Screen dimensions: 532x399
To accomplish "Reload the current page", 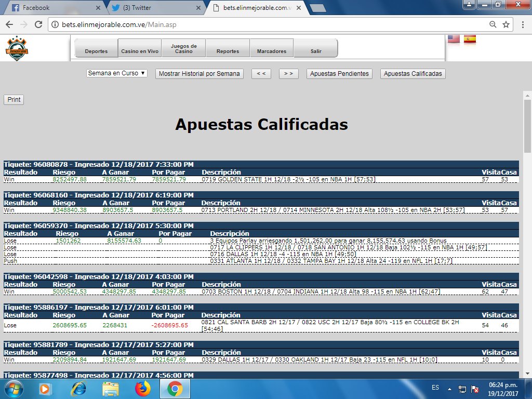I will (x=38, y=24).
